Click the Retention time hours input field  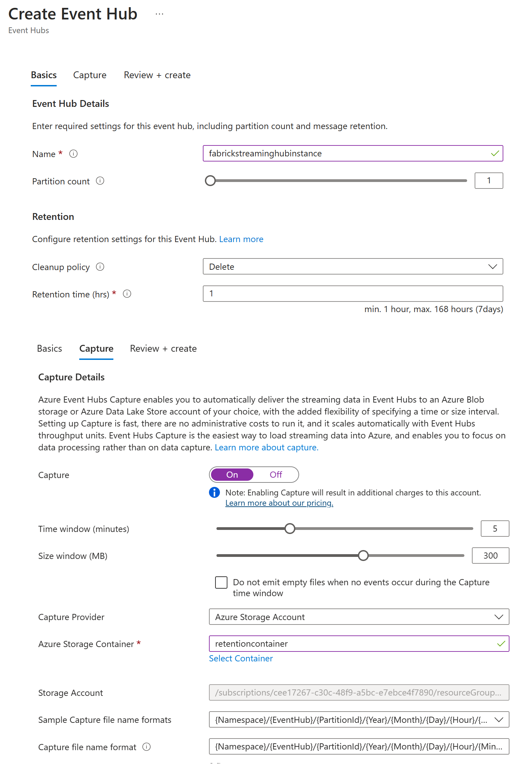(353, 294)
